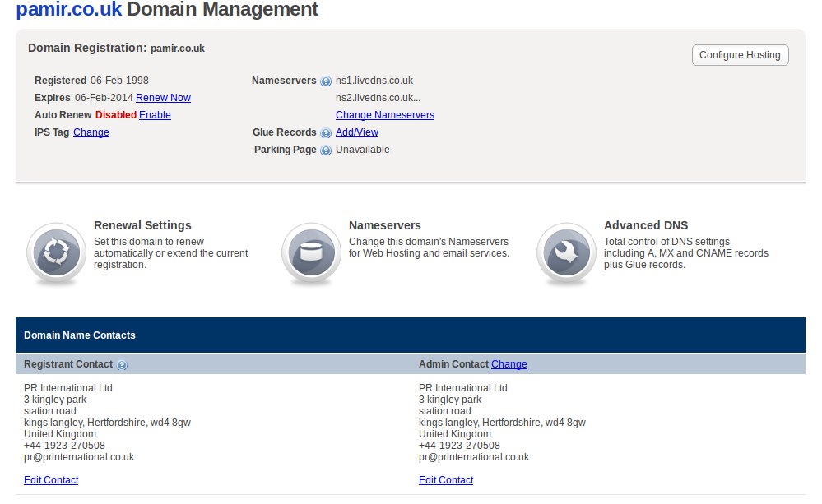Open Add/View for Glue Records

coord(357,132)
